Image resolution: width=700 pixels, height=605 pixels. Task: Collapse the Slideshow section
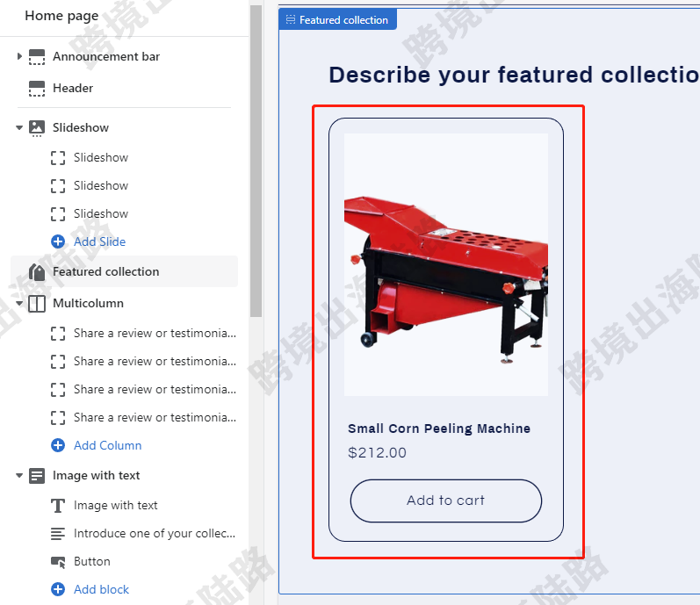(19, 127)
